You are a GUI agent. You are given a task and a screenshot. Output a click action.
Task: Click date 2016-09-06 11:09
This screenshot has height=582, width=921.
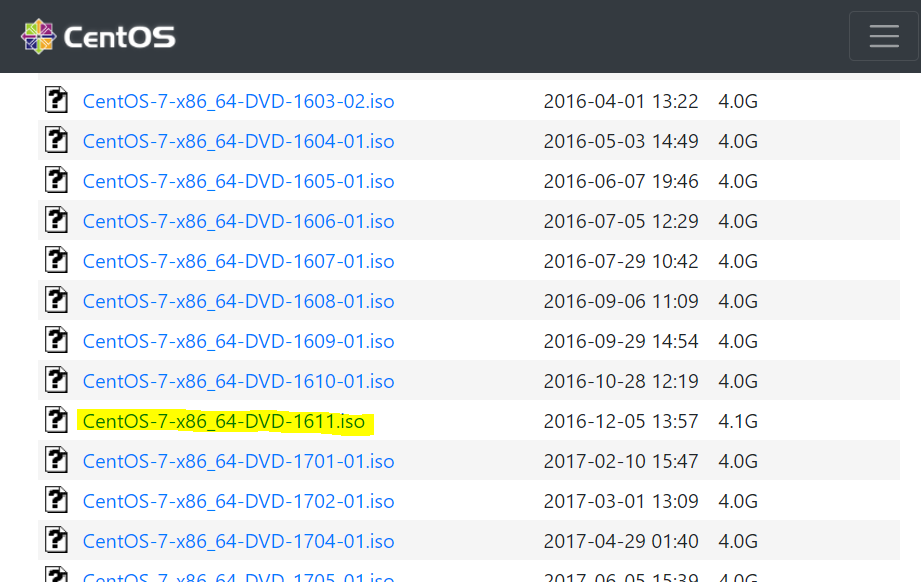[621, 301]
